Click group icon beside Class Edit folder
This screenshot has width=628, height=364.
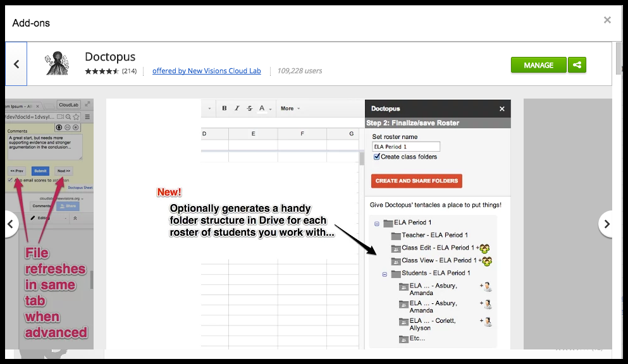click(x=484, y=248)
